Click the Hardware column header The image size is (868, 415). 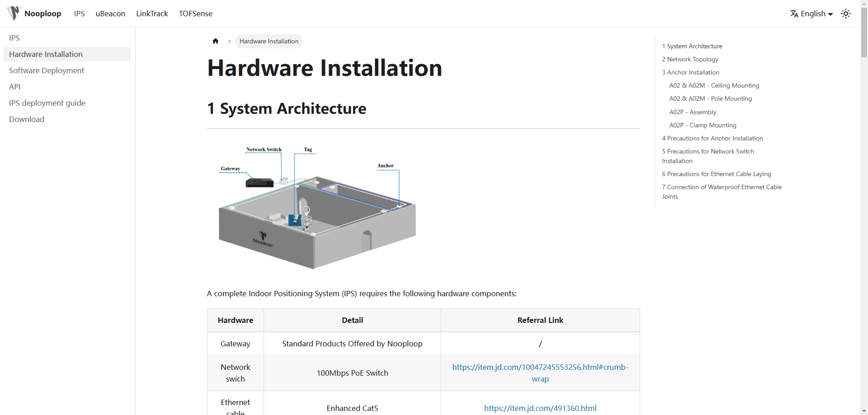[x=235, y=320]
